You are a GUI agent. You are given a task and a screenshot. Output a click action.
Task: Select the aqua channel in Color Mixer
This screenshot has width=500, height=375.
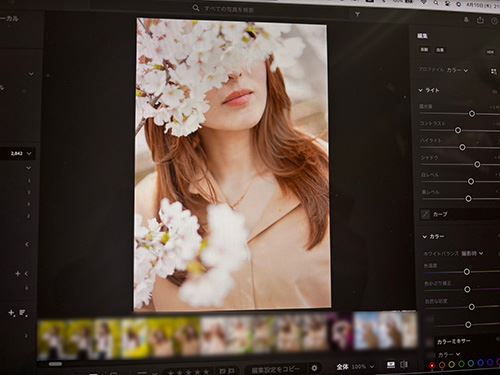pos(471,363)
